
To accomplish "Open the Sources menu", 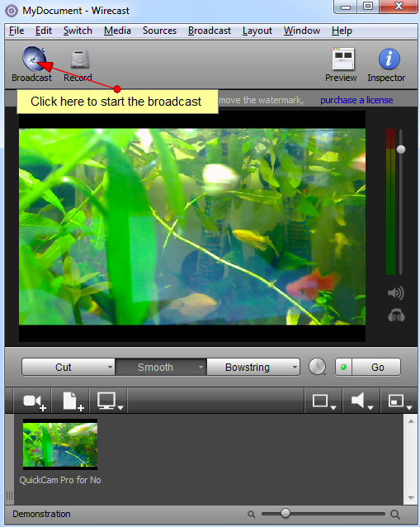I will coord(159,31).
